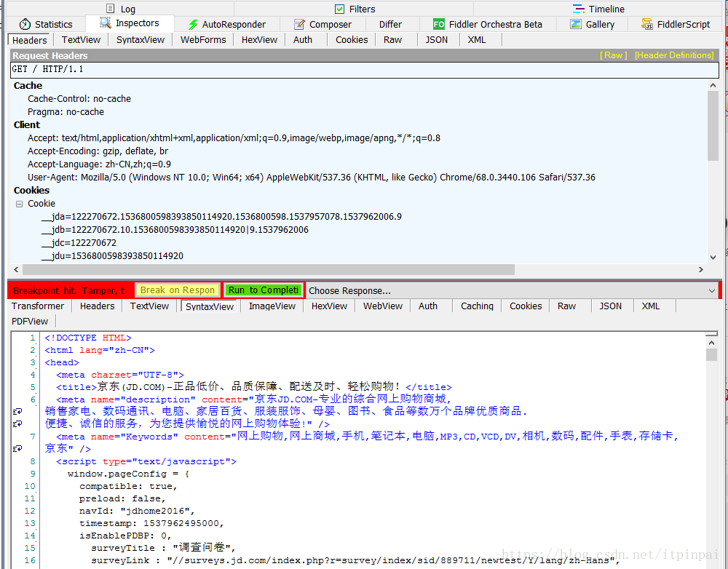The image size is (728, 569).
Task: Click the Breakpoint hit status label
Action: point(68,290)
